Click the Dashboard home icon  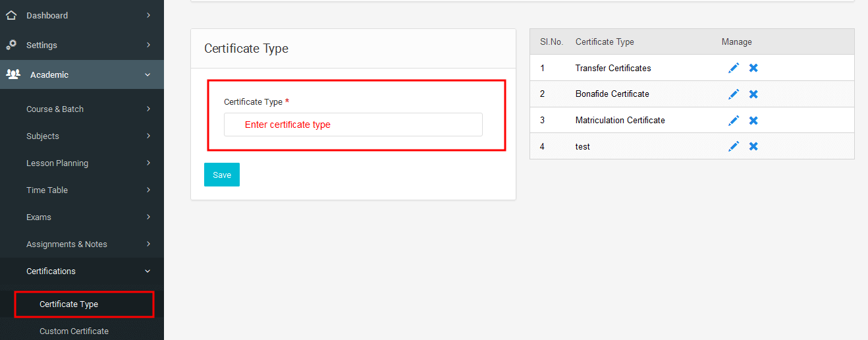11,14
